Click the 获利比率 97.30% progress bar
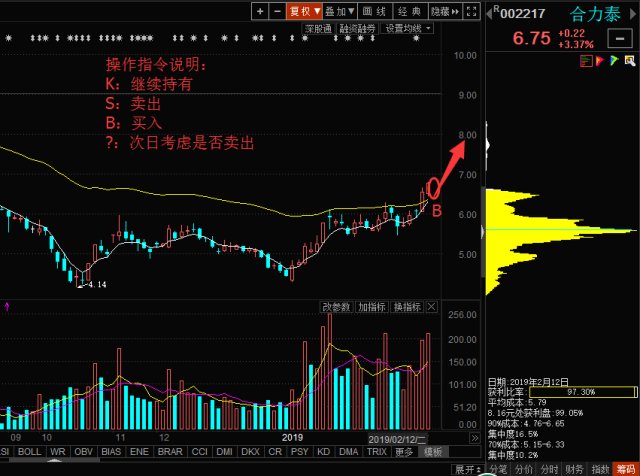This screenshot has width=640, height=476. coord(583,392)
